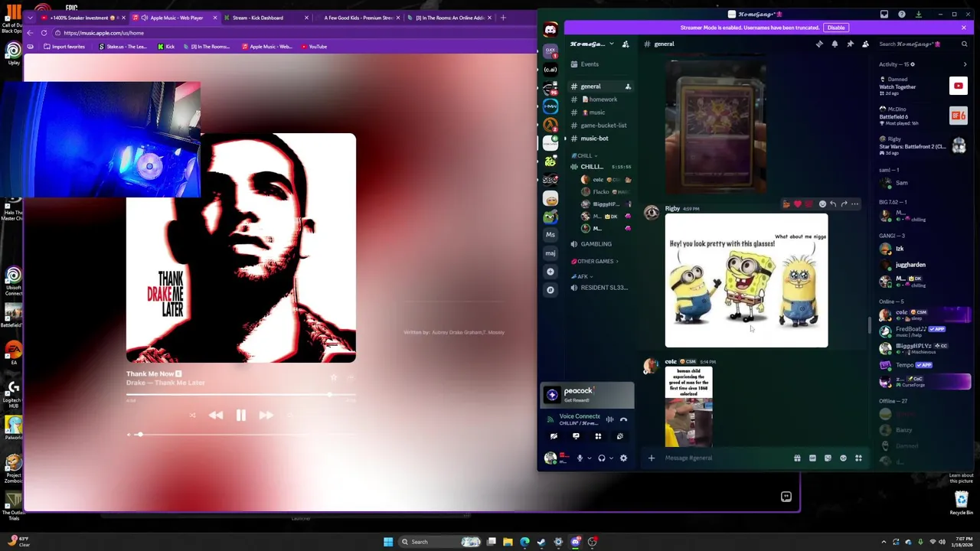Click Add a Server plus icon
980x551 pixels.
550,272
